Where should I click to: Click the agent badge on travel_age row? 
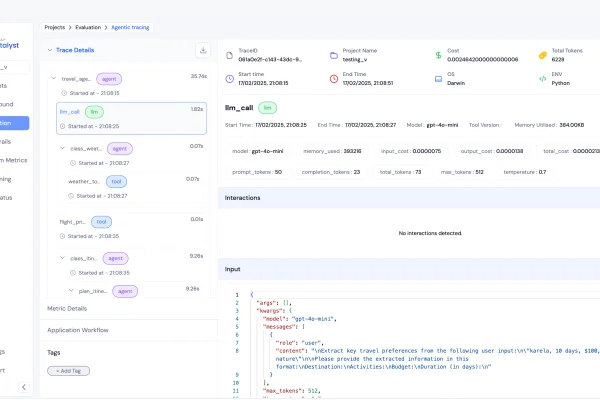[109, 79]
